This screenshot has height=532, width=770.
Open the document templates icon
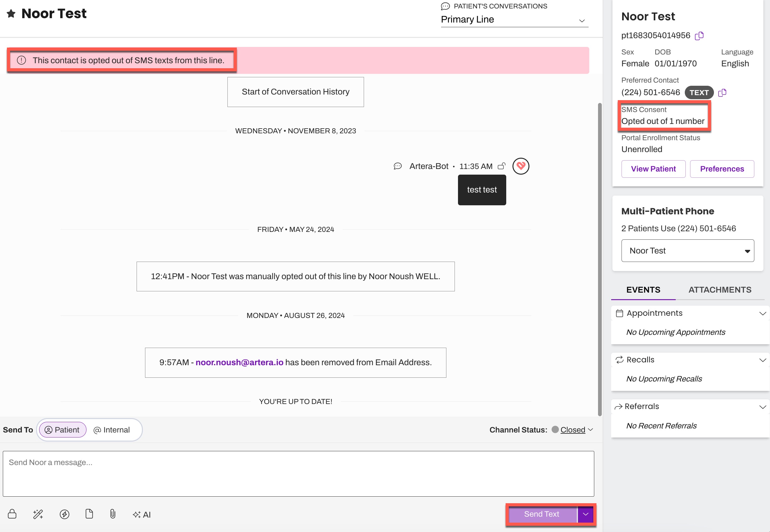tap(89, 514)
